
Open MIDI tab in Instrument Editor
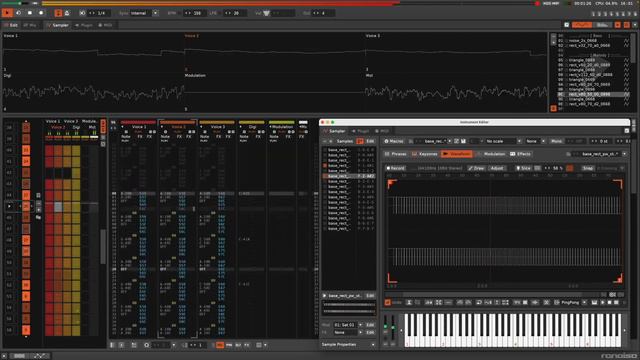[382, 131]
